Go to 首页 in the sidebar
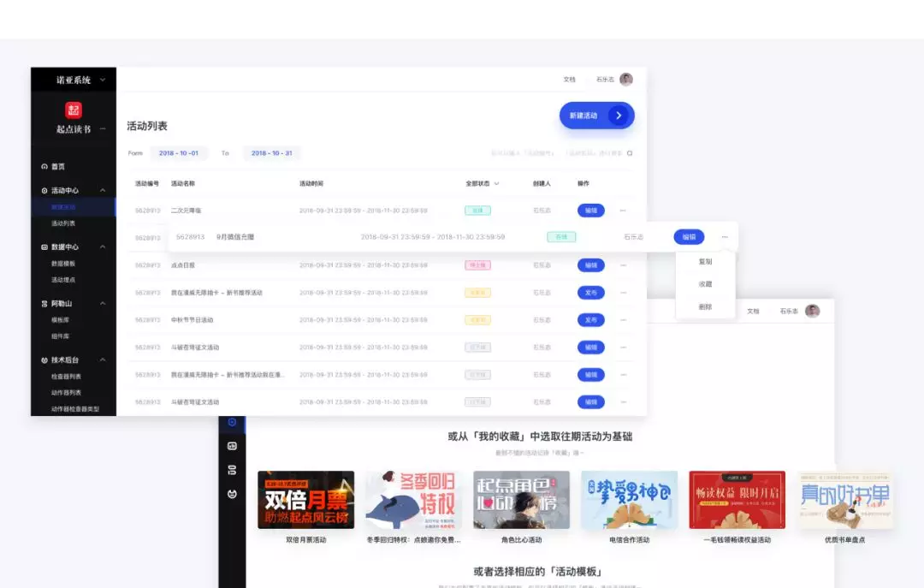Viewport: 924px width, 588px height. [58, 166]
